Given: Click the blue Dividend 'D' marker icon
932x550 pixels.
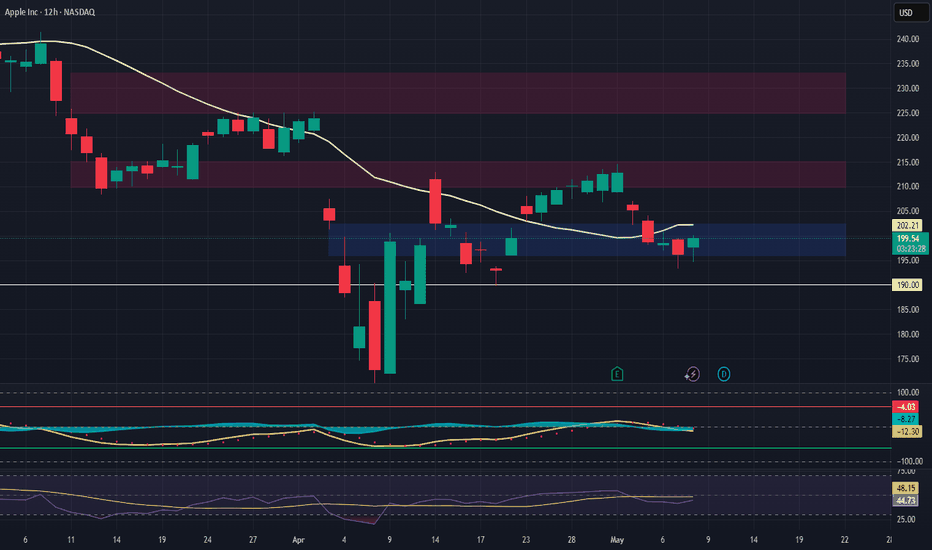Looking at the screenshot, I should 723,374.
